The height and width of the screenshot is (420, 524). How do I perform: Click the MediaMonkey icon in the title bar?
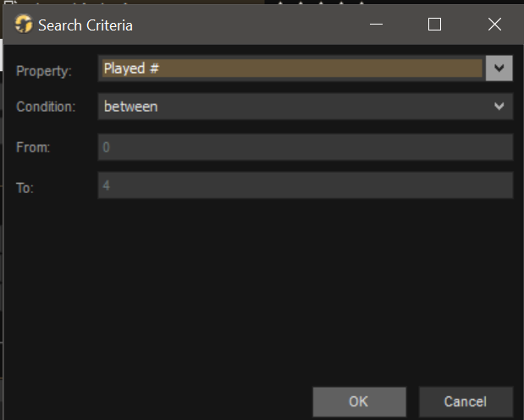pos(24,25)
